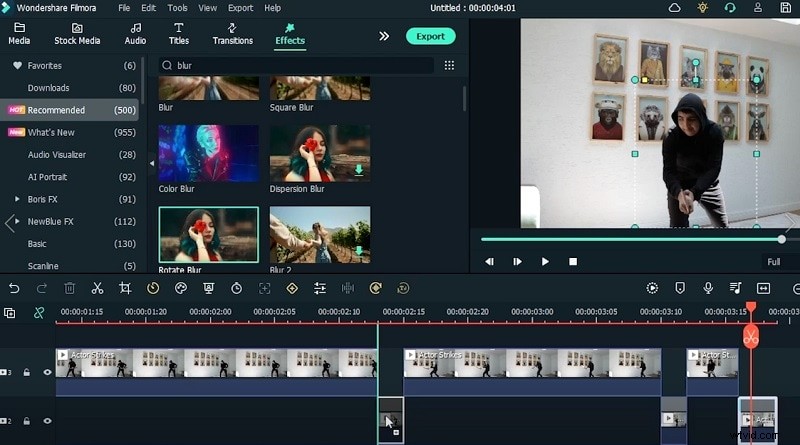Select the Audio Visualizer category
This screenshot has height=445, width=800.
[x=70, y=155]
